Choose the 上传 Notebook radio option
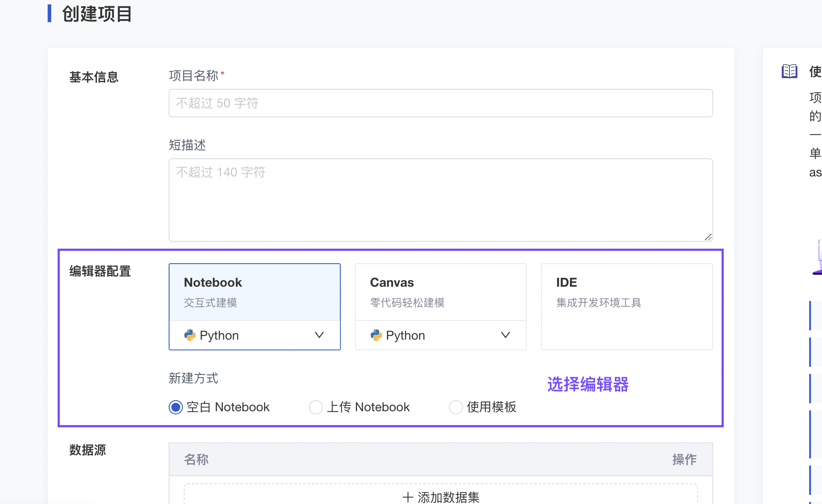 point(316,407)
